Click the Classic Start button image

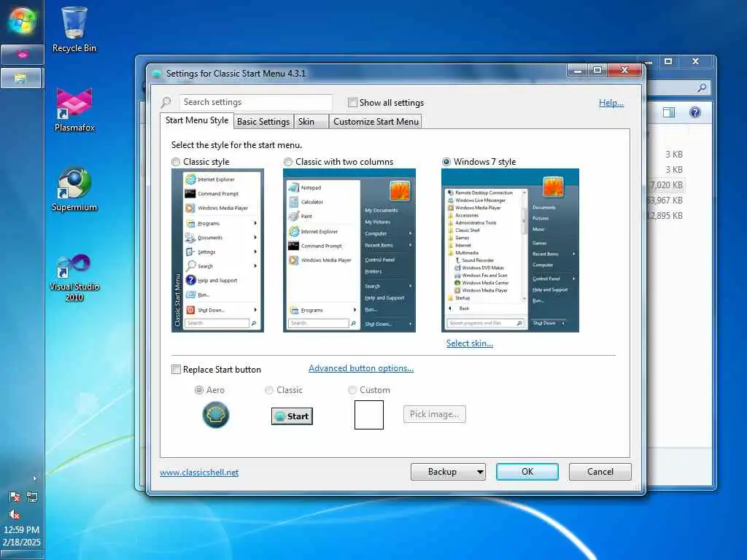(x=292, y=416)
